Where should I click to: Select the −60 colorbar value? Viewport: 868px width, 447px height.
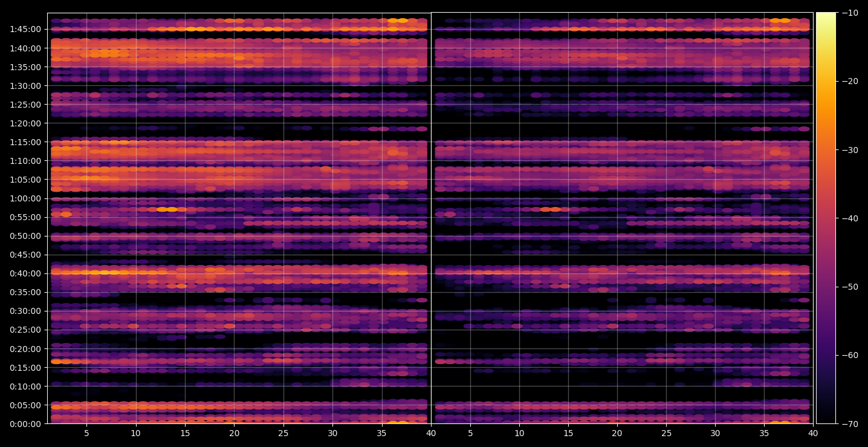tap(849, 355)
